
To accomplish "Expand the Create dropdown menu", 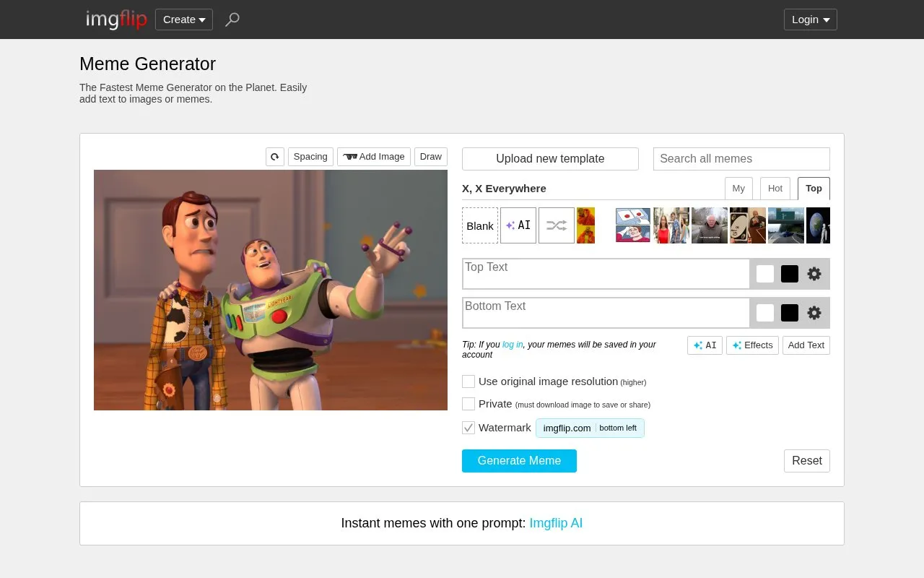I will click(184, 20).
